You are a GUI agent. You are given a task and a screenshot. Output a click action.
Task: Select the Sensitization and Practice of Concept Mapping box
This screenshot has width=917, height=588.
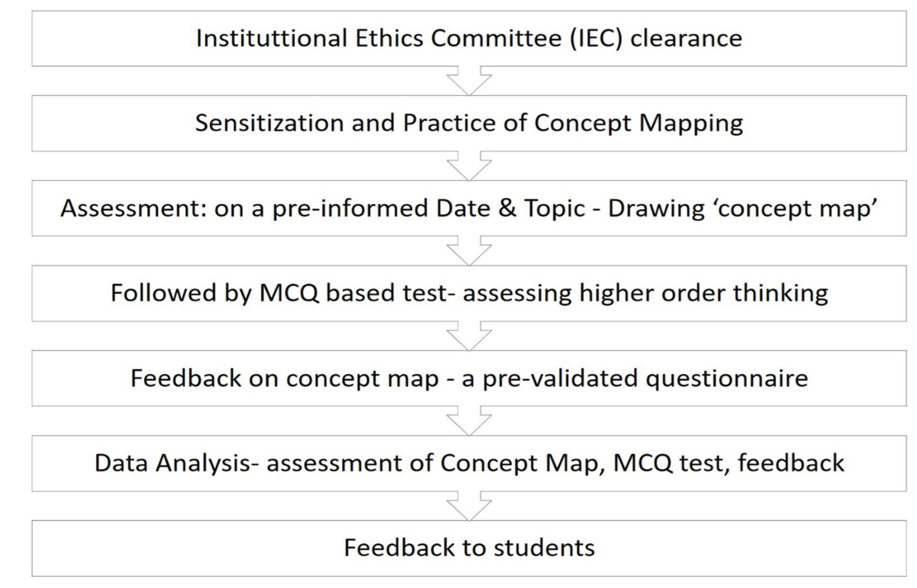click(469, 123)
